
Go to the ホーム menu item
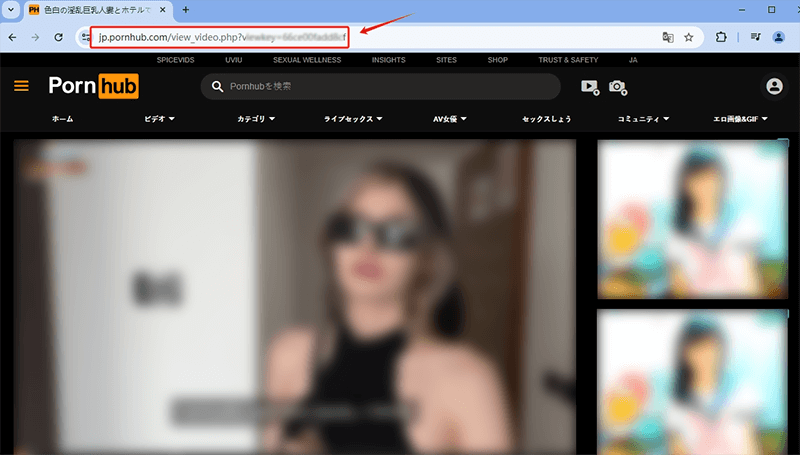(62, 119)
